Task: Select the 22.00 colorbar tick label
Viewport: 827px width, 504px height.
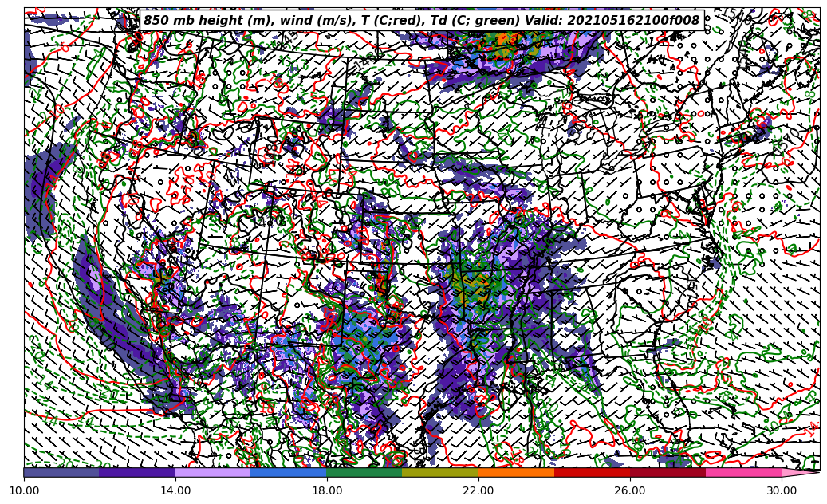Action: [x=478, y=490]
